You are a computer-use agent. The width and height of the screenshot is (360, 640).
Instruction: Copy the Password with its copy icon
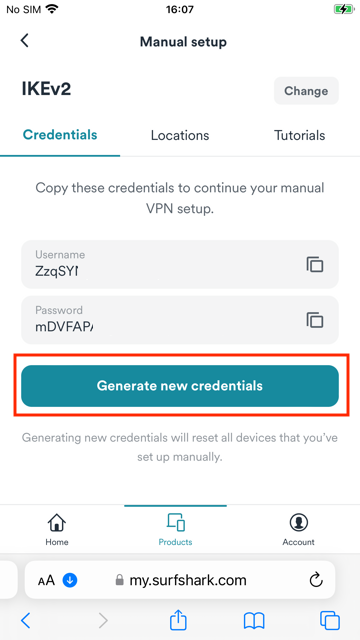[x=315, y=320]
